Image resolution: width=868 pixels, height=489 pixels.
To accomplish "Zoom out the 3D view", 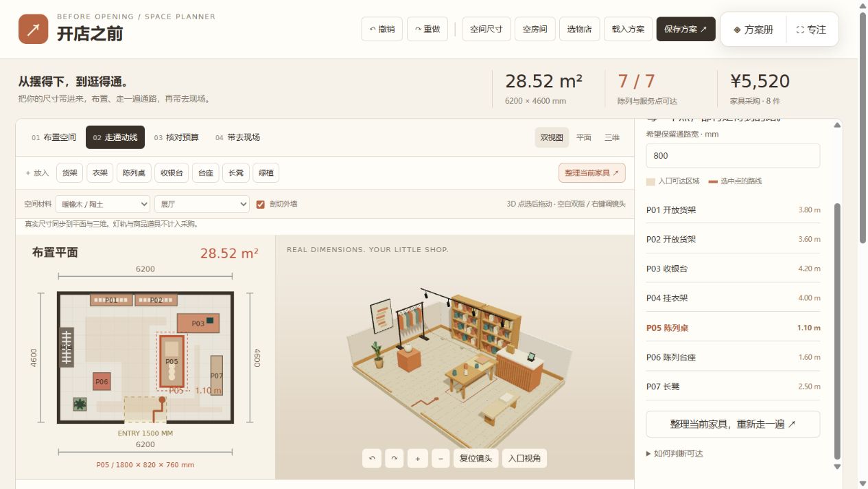I will click(440, 458).
